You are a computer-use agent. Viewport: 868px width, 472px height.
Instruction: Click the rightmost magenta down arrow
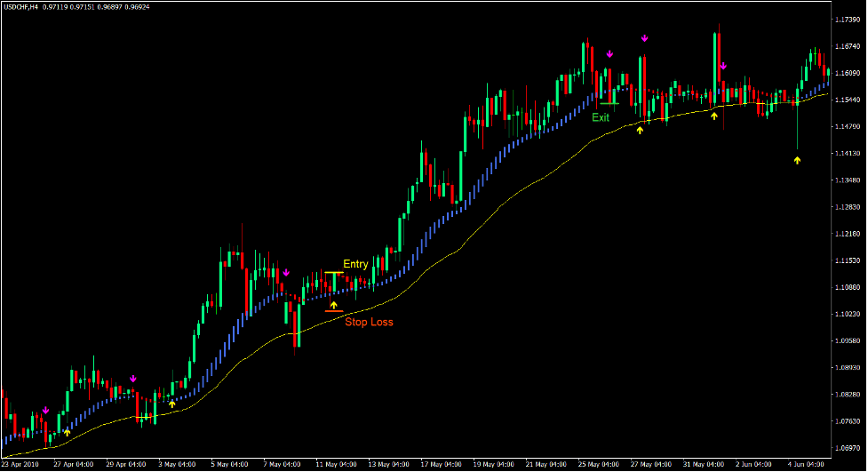[723, 65]
